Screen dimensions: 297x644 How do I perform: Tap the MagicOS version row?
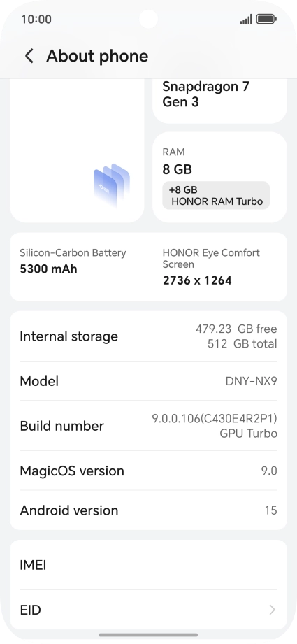click(x=148, y=471)
